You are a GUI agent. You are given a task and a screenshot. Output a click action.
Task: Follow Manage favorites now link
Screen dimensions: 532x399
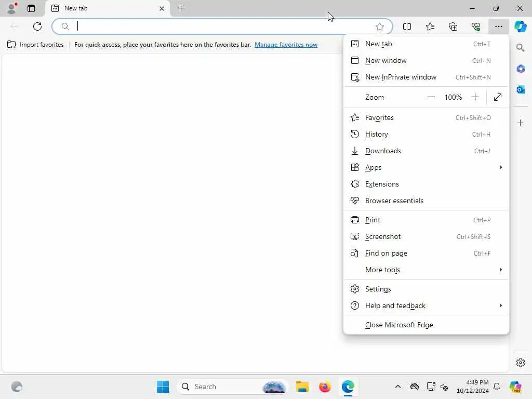(286, 45)
